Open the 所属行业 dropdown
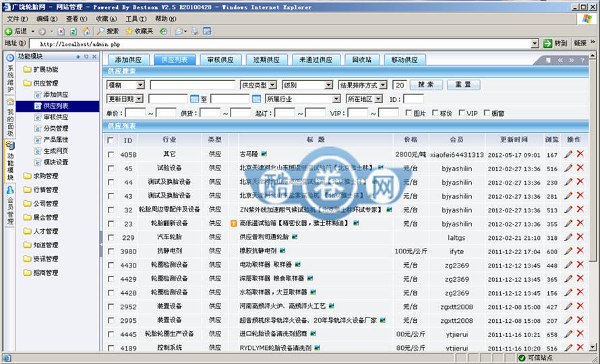Viewport: 600px width, 364px height. (303, 99)
